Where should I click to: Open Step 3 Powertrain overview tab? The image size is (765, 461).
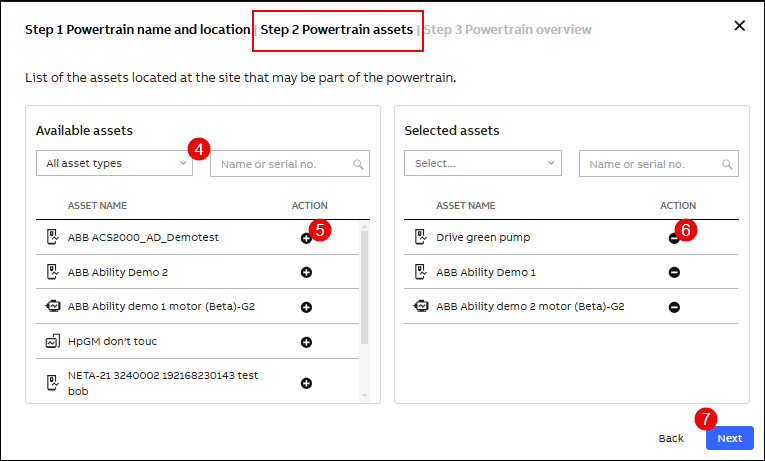point(507,30)
